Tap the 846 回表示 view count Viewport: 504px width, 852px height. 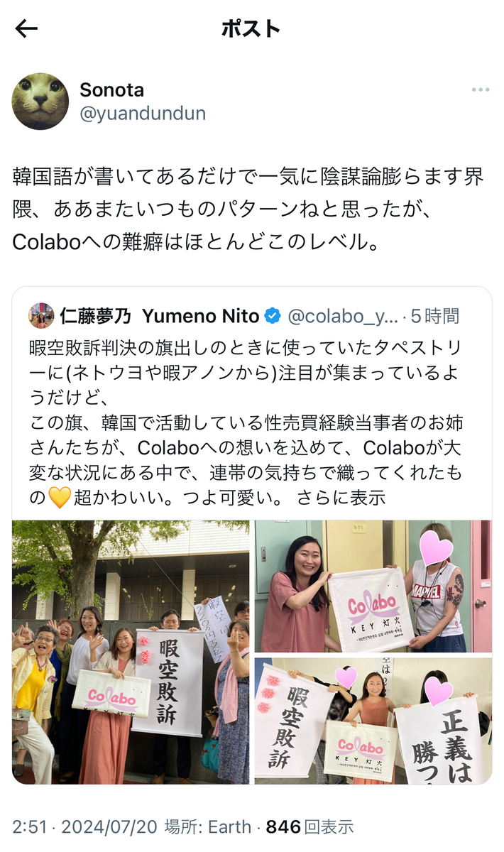point(309,827)
